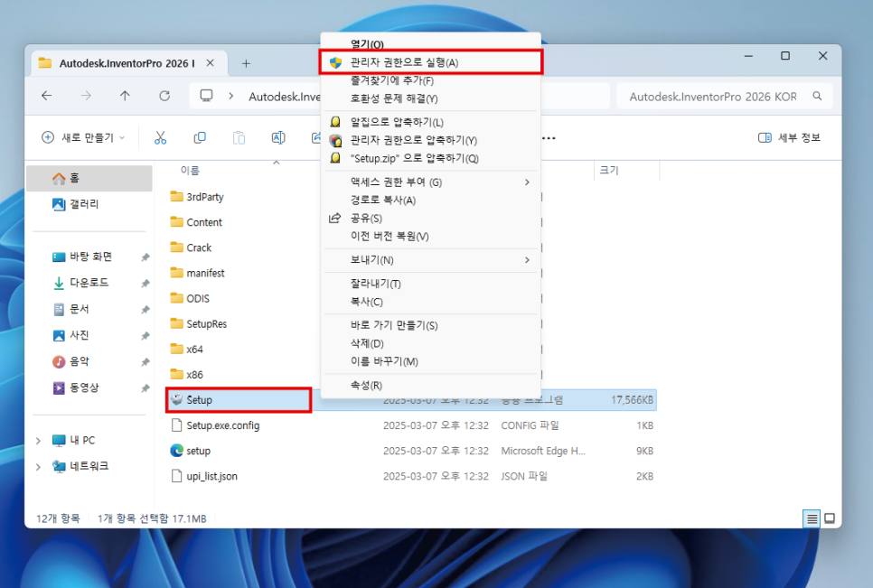Click the 세부 정보 details pane button
The image size is (873, 588).
point(790,137)
